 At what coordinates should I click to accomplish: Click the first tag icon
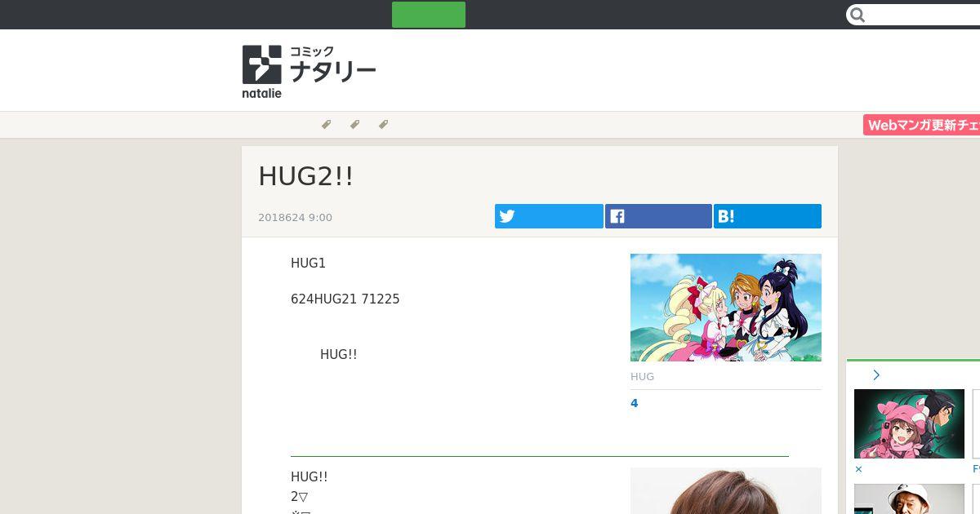tap(326, 125)
